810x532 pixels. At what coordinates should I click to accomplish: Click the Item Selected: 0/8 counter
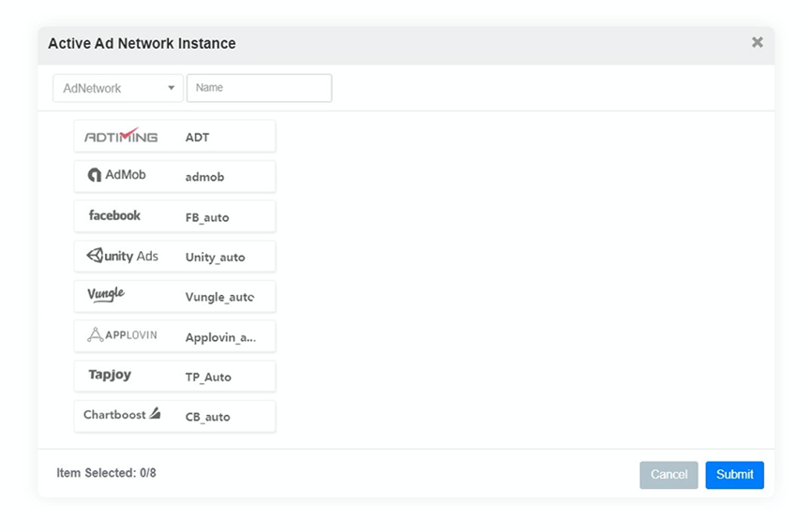coord(107,473)
